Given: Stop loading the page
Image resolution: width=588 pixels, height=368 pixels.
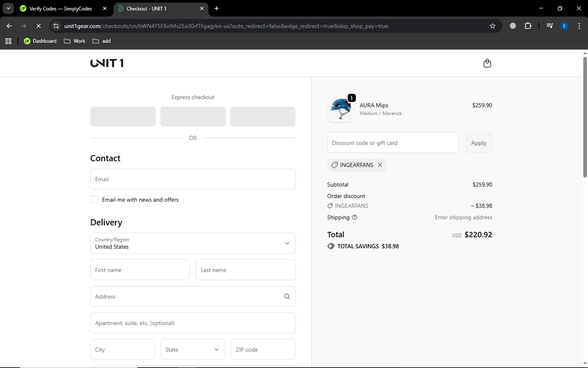Looking at the screenshot, I should tap(38, 26).
